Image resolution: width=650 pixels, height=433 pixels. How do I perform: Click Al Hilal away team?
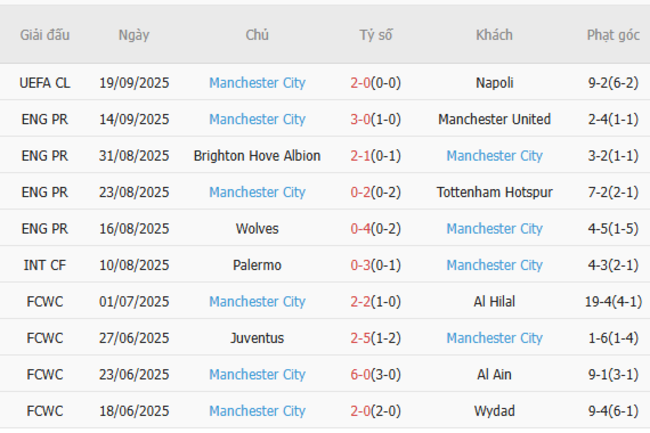click(494, 301)
